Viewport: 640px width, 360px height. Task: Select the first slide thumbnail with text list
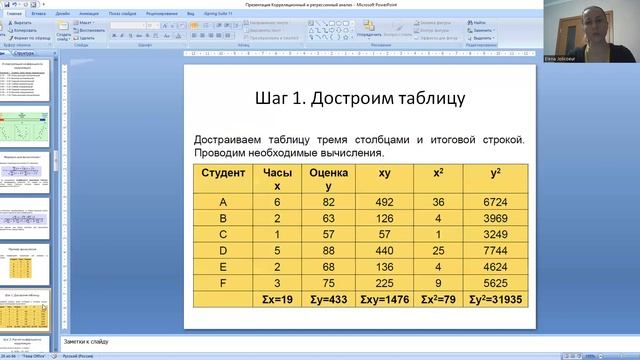coord(24,80)
